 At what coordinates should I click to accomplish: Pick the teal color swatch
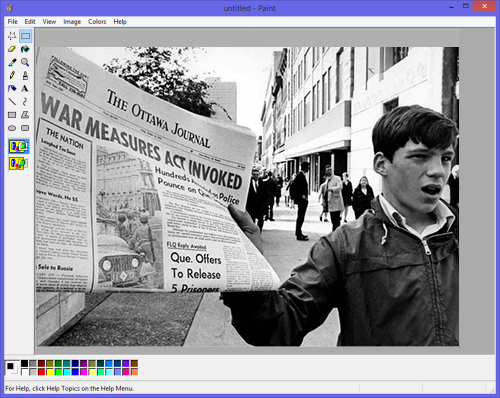67,363
